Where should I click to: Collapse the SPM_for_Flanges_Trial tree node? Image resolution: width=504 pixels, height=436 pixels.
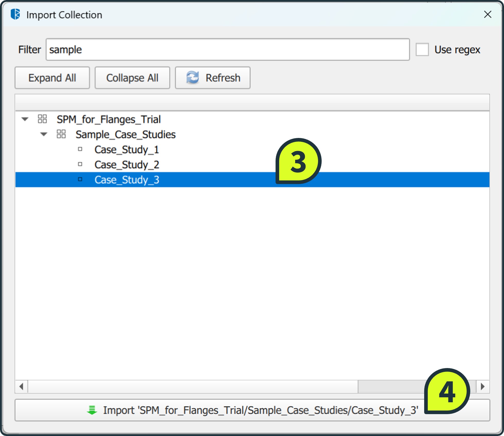click(25, 119)
